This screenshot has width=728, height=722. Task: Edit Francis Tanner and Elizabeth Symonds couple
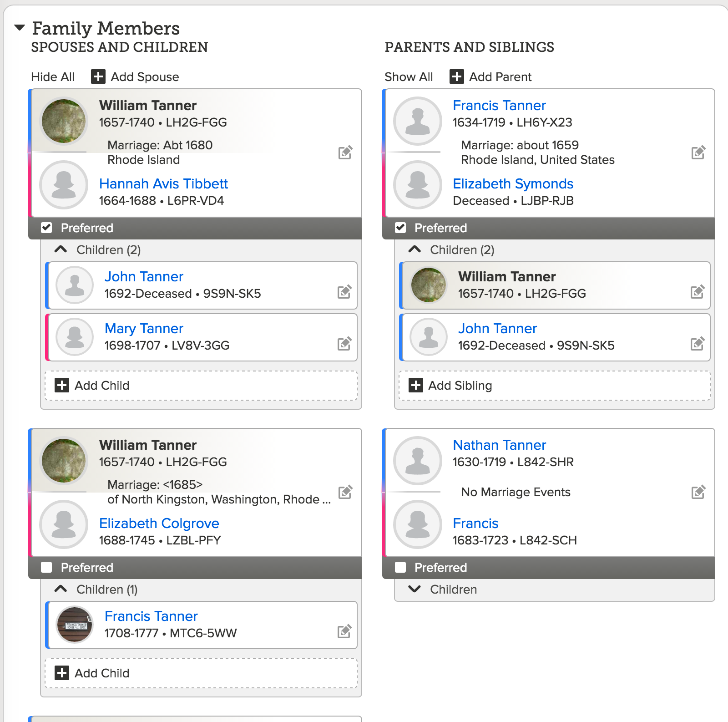pos(698,153)
